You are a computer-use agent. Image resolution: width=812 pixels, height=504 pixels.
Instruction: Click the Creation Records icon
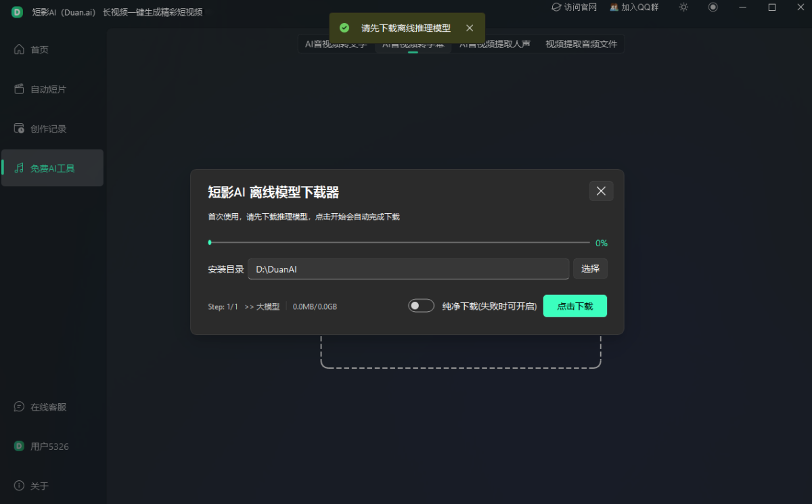(19, 129)
